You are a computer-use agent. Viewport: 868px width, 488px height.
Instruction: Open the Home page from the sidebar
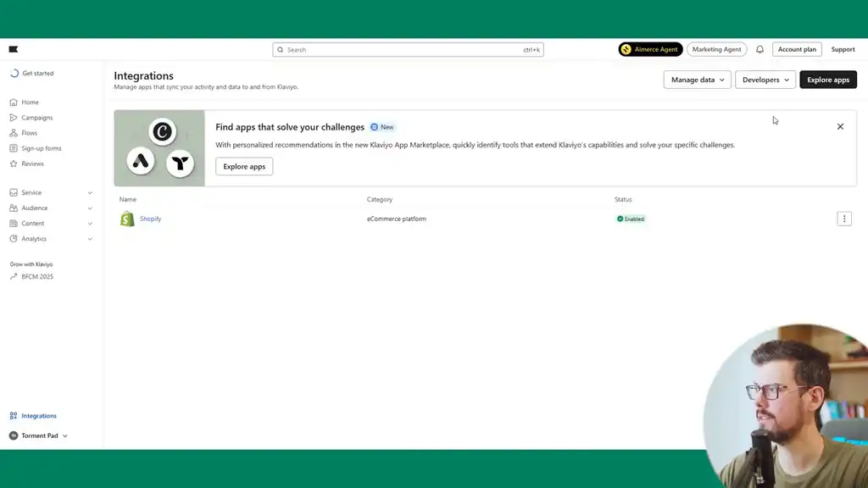pos(29,102)
